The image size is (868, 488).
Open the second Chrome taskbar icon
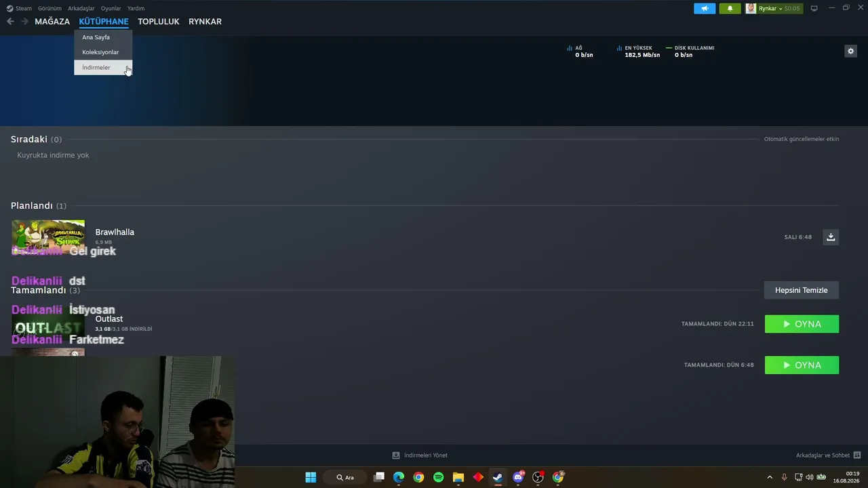pyautogui.click(x=558, y=477)
